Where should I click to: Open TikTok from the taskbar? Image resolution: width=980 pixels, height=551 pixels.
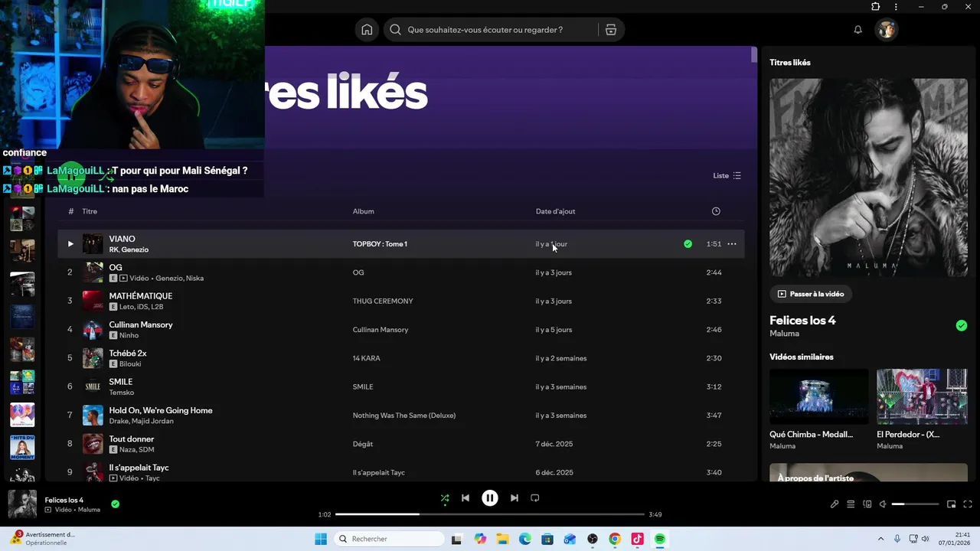click(637, 539)
